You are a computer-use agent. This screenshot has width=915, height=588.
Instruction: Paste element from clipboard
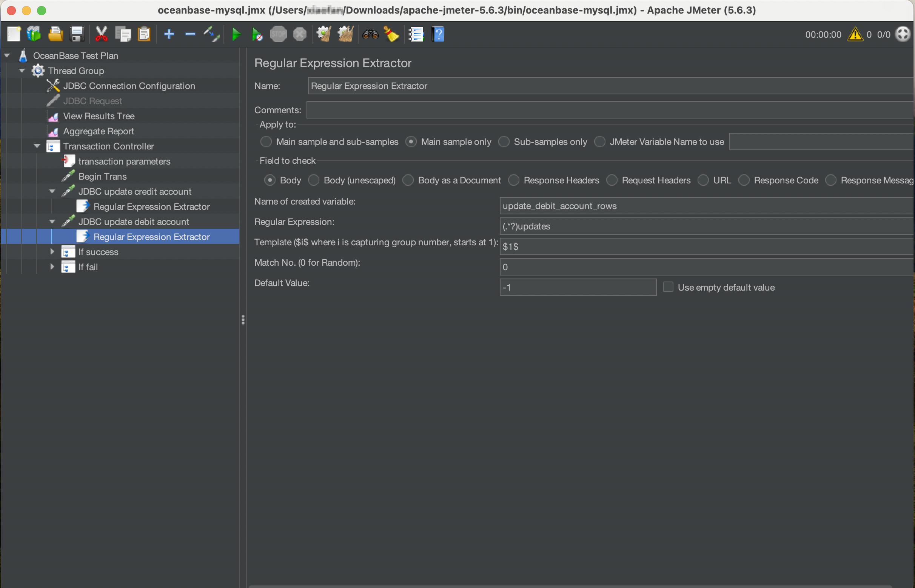pyautogui.click(x=145, y=34)
